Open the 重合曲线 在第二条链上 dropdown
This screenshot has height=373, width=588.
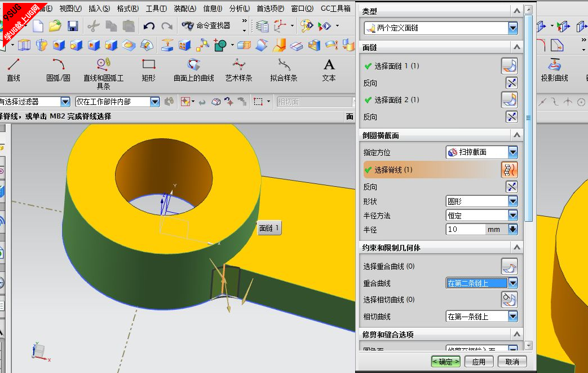513,283
